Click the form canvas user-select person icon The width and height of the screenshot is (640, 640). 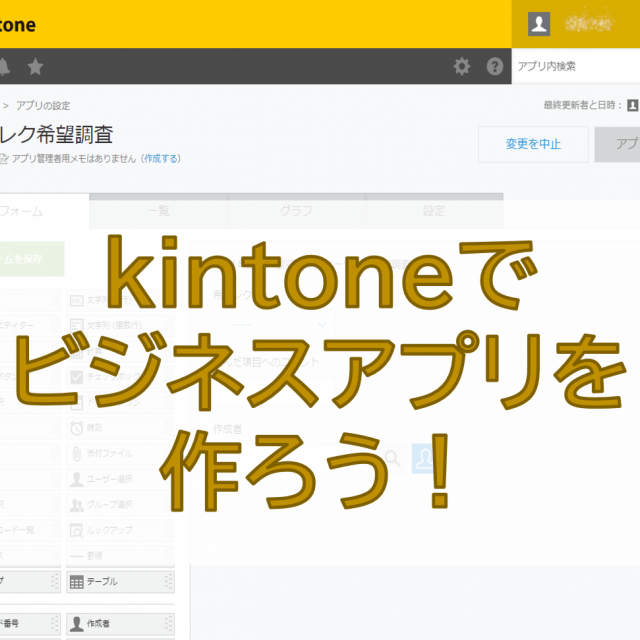[x=424, y=458]
